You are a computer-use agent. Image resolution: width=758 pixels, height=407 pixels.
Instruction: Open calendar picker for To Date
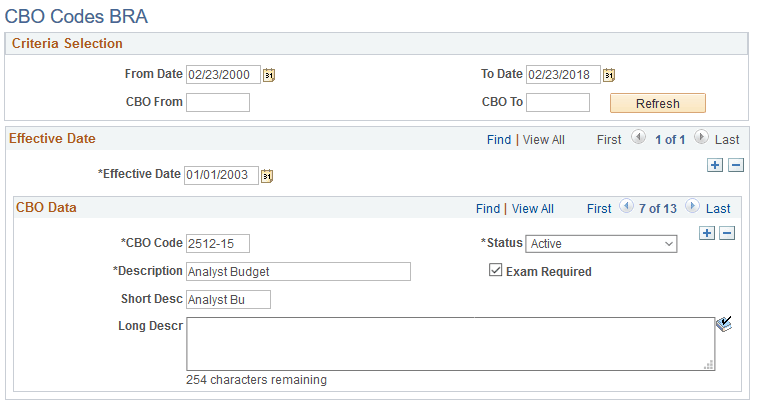(609, 75)
